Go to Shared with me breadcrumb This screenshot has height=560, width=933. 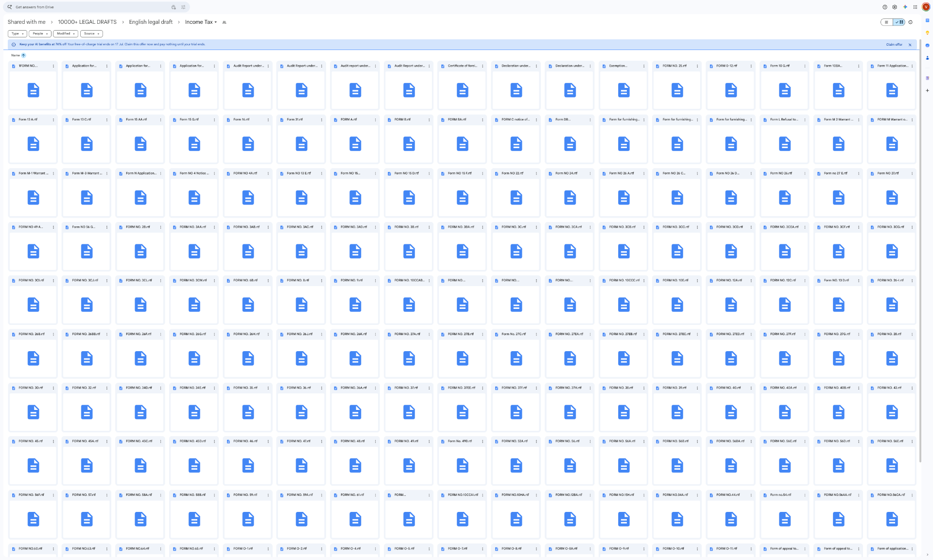coord(27,22)
